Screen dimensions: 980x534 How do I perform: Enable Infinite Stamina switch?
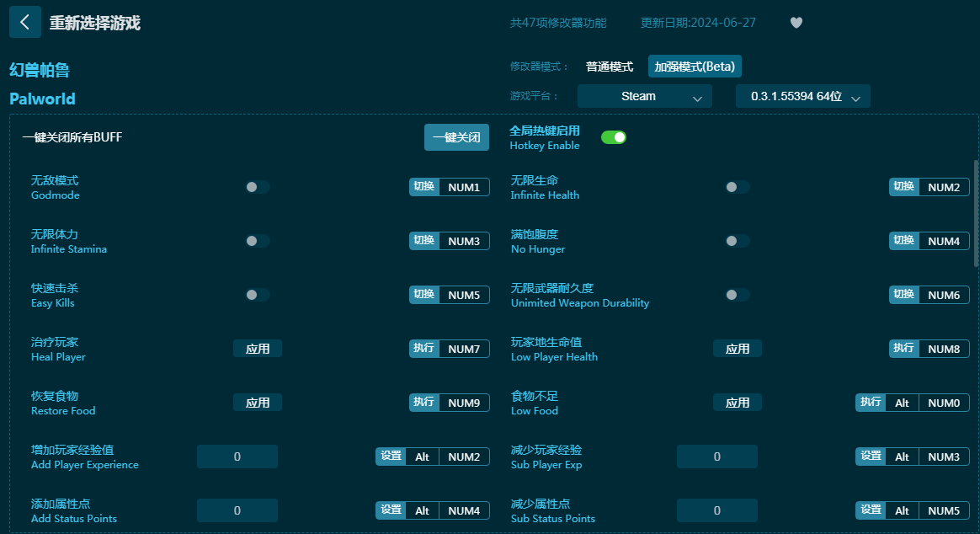click(257, 241)
